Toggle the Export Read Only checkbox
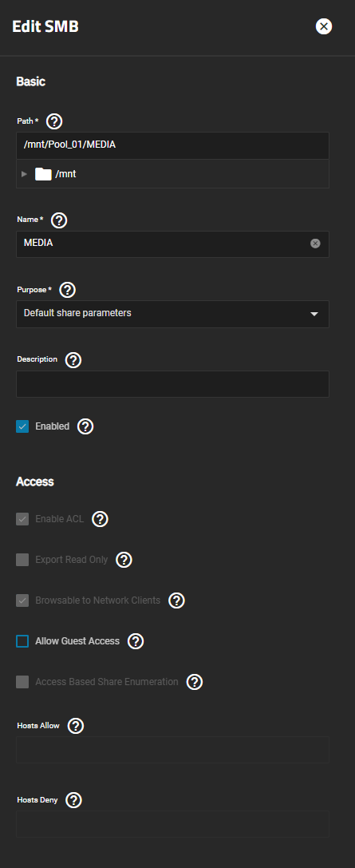The width and height of the screenshot is (355, 868). click(x=22, y=560)
